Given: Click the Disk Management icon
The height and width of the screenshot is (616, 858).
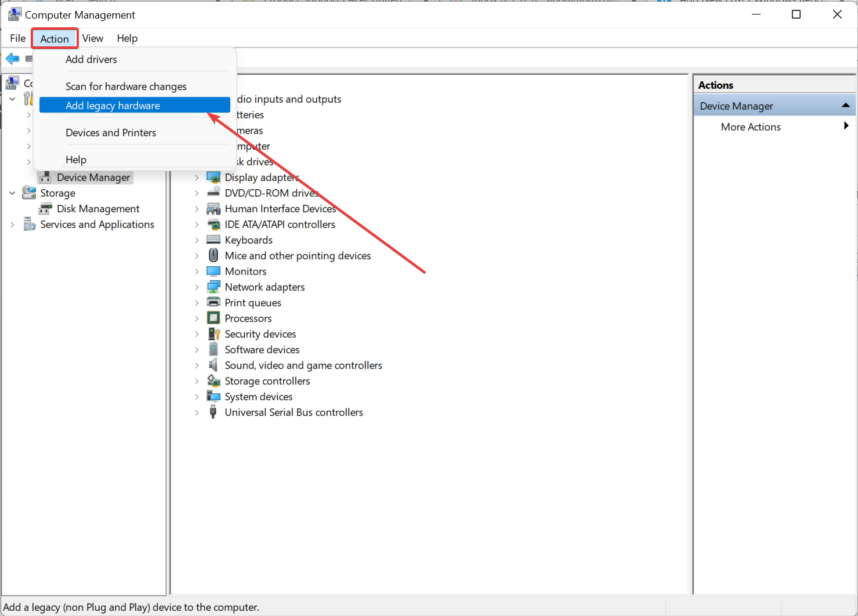Looking at the screenshot, I should click(45, 209).
